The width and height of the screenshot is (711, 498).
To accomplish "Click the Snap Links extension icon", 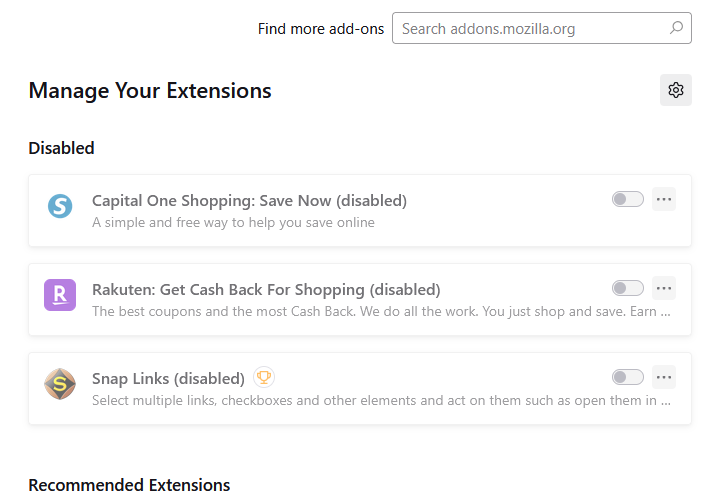I will coord(60,384).
